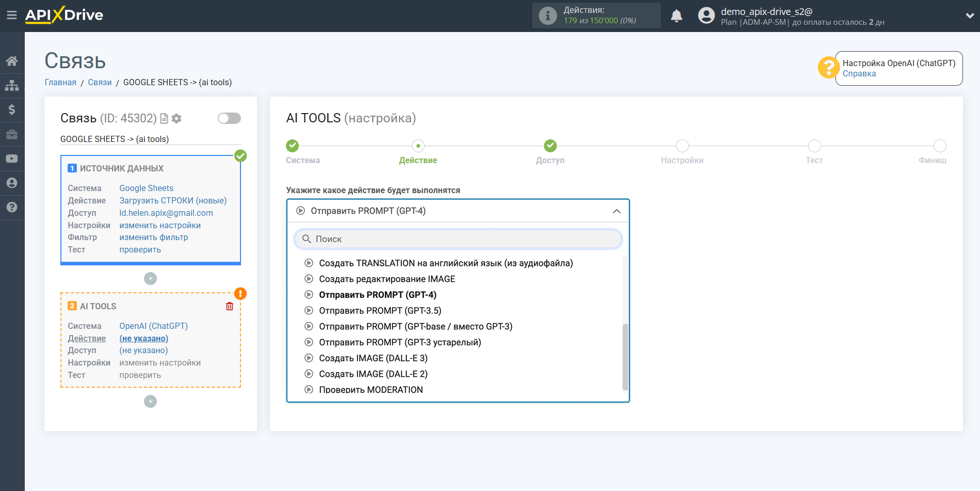This screenshot has width=980, height=491.
Task: Click изменить настройки in data source block
Action: coord(160,226)
